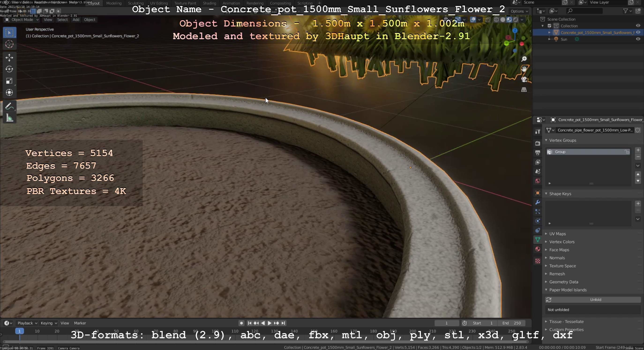Screen dimensions: 644x350
Task: Open Object Constraint Properties tab
Action: coord(538,230)
